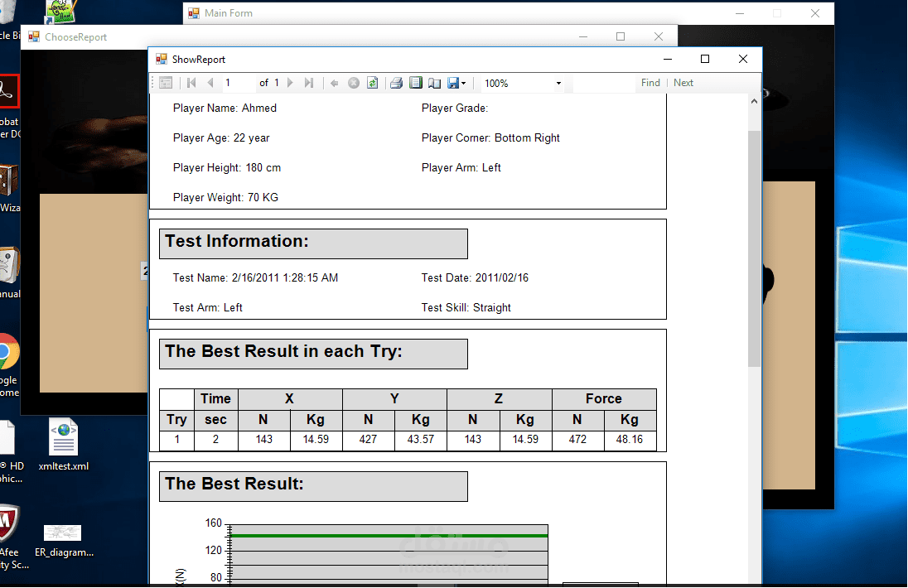This screenshot has width=908, height=588.
Task: Click Next search result link
Action: (x=683, y=83)
